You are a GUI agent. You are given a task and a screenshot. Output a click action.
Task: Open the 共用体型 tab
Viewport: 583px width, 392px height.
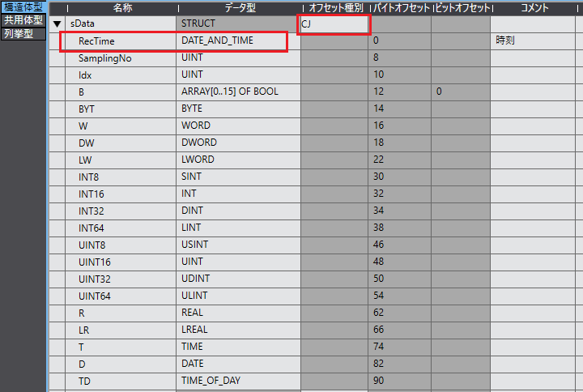tap(23, 20)
